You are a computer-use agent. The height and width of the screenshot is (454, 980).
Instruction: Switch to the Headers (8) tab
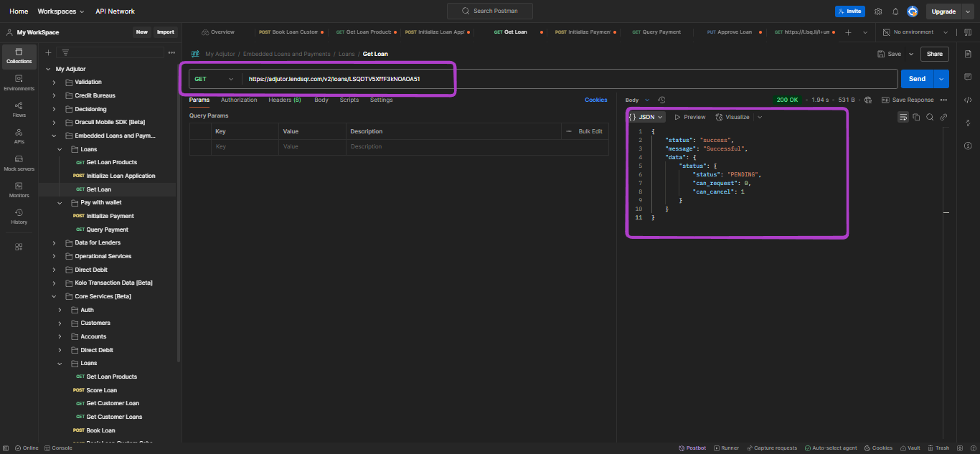(285, 100)
